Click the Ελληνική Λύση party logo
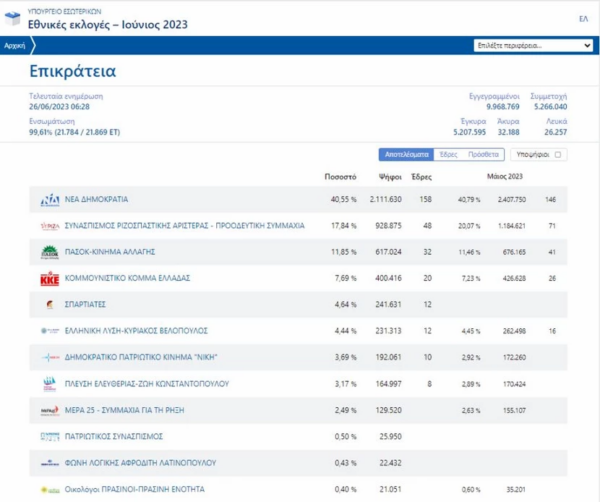This screenshot has height=502, width=600. [49, 330]
